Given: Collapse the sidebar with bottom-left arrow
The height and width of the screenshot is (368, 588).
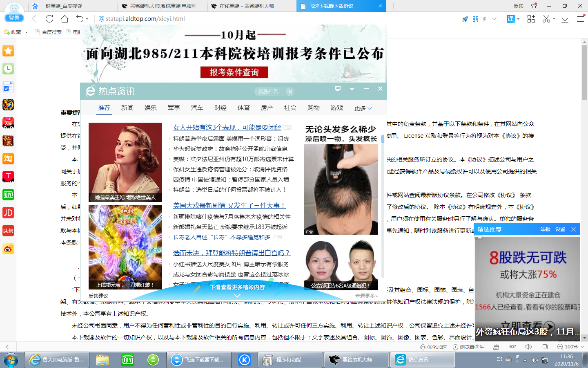Looking at the screenshot, I should [x=8, y=347].
